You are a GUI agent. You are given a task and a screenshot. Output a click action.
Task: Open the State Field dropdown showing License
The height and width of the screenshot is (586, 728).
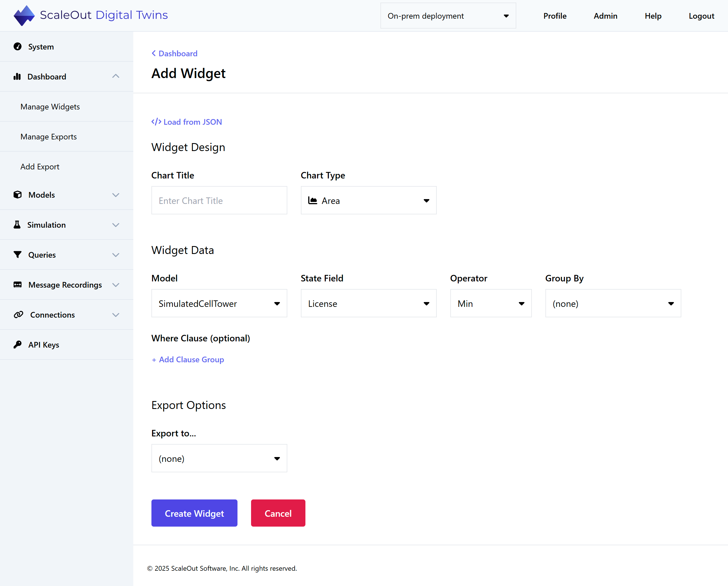[369, 303]
